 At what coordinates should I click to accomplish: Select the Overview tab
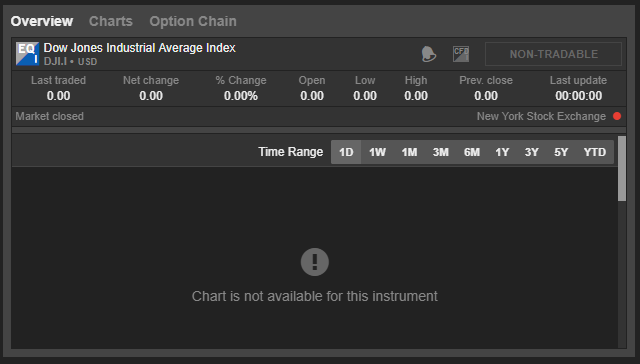click(42, 21)
